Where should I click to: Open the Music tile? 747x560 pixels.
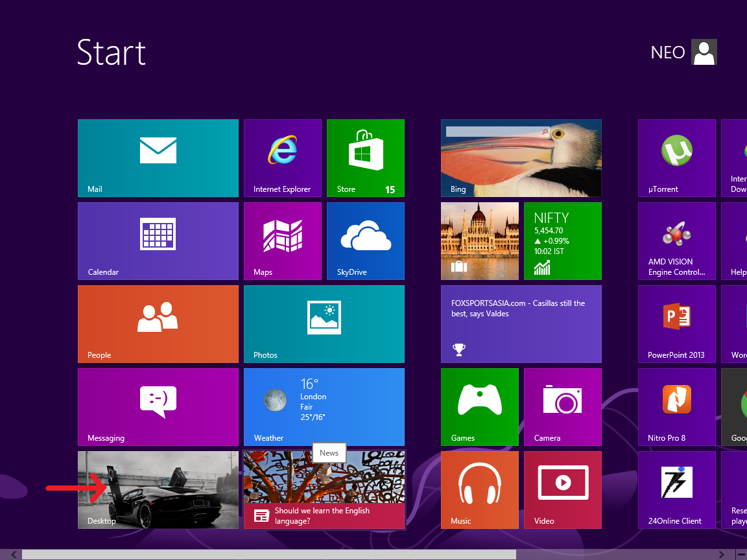(x=480, y=490)
